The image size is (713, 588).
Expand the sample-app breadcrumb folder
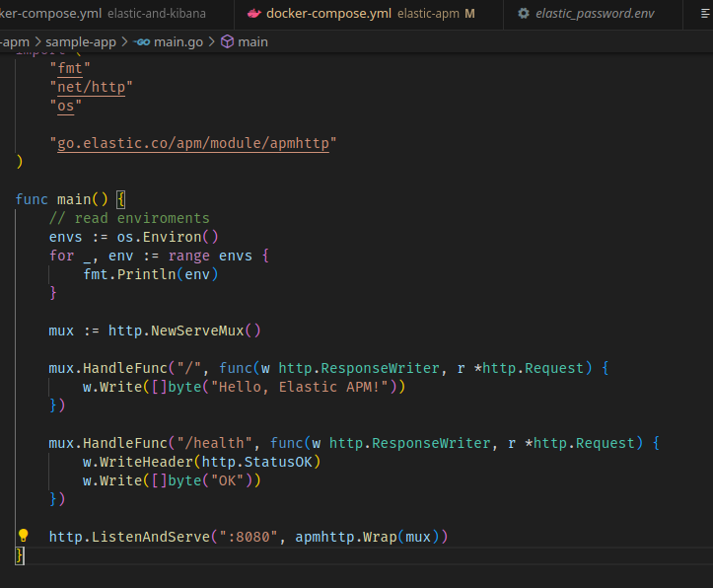[81, 42]
